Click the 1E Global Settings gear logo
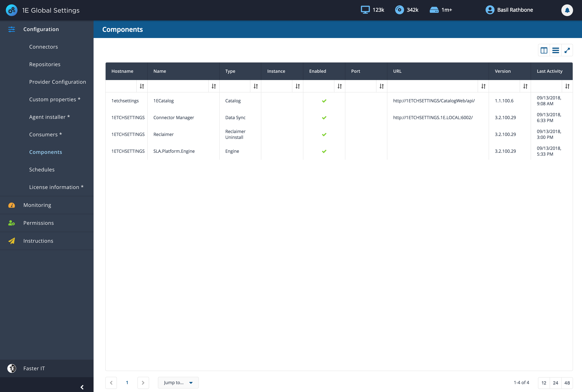The image size is (582, 392). [12, 10]
